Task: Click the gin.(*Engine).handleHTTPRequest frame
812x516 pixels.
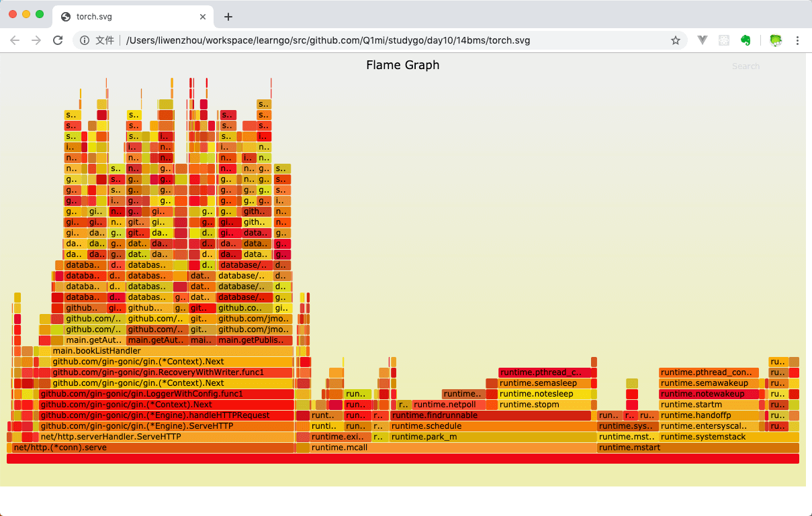Action: pyautogui.click(x=167, y=415)
